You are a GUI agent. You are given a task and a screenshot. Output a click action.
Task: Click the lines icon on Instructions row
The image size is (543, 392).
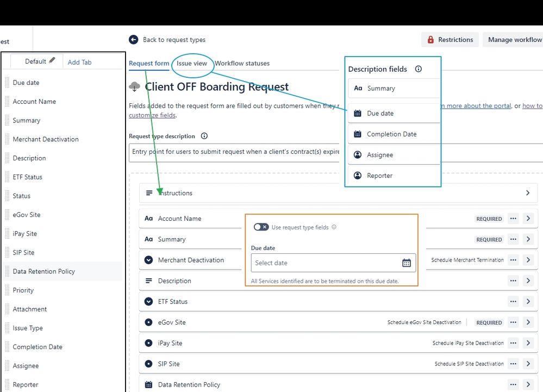point(149,193)
